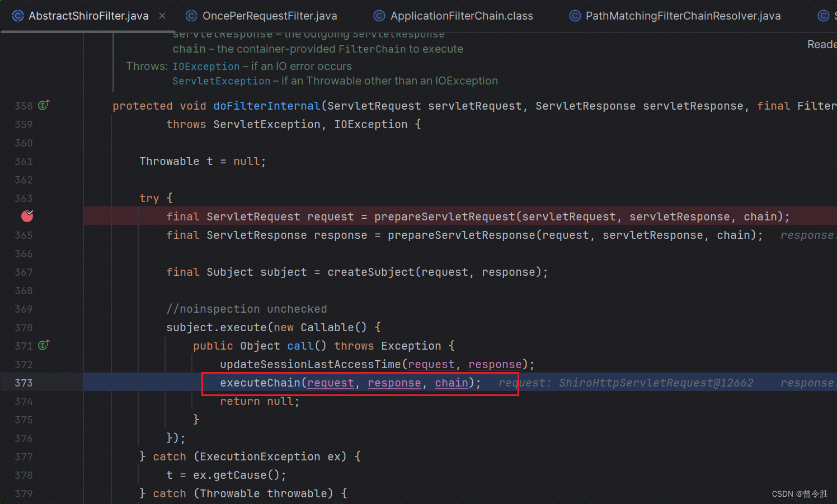Click the prepareServletRequest call
This screenshot has width=837, height=504.
(445, 216)
